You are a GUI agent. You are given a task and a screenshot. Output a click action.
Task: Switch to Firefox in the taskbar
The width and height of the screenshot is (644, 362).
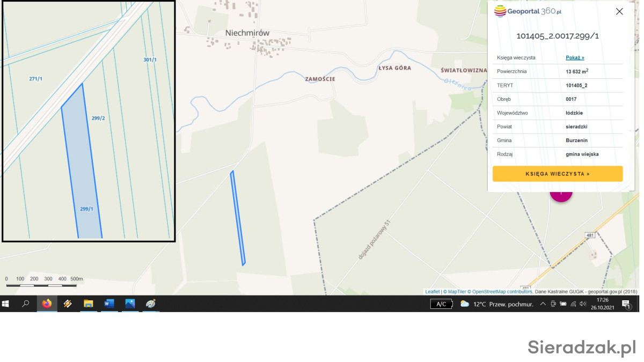tap(47, 304)
